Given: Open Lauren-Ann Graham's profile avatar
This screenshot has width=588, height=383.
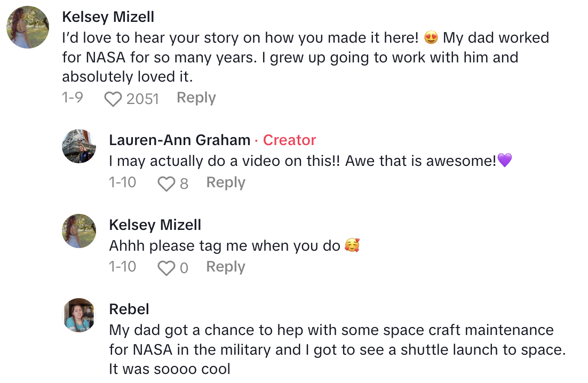Looking at the screenshot, I should (79, 147).
